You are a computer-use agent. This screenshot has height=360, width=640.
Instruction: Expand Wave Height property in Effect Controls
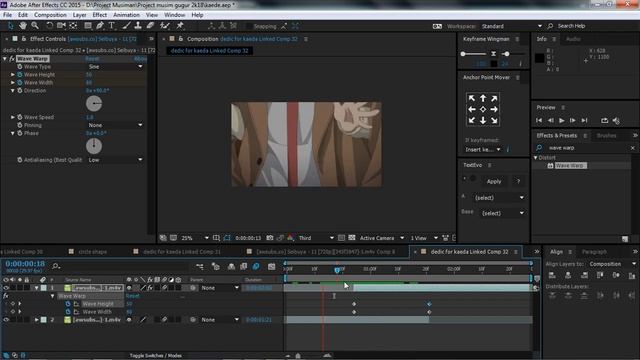click(x=13, y=75)
